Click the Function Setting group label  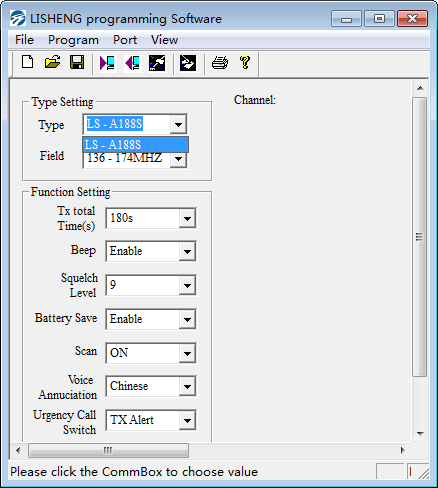pyautogui.click(x=70, y=192)
